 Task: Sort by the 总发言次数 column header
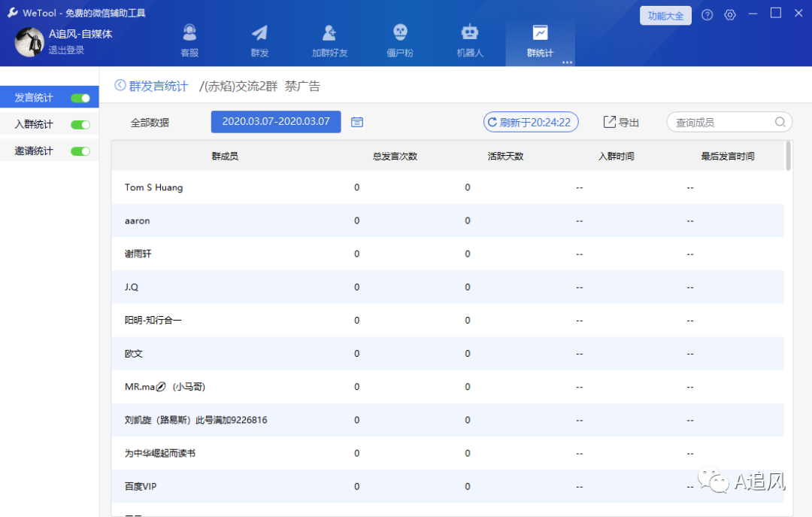click(395, 156)
